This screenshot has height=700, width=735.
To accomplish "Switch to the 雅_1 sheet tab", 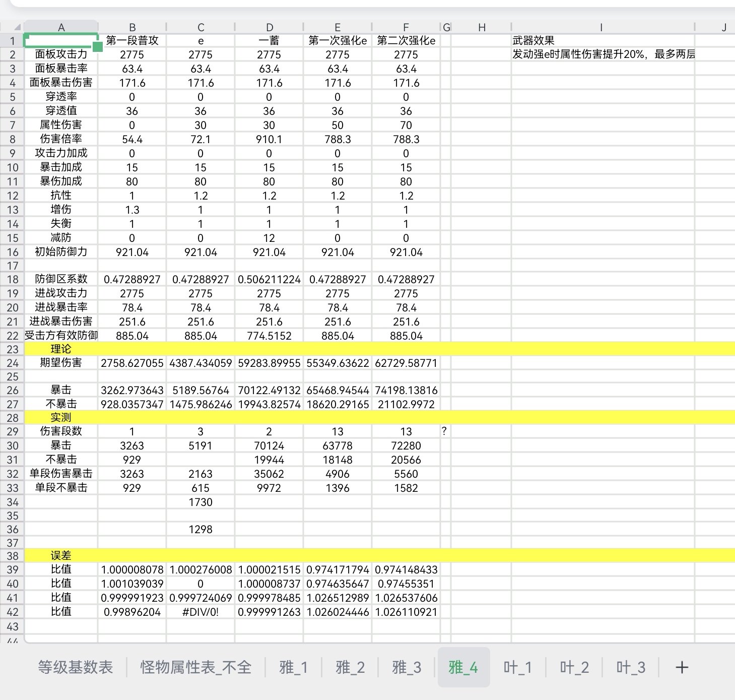I will [x=293, y=668].
